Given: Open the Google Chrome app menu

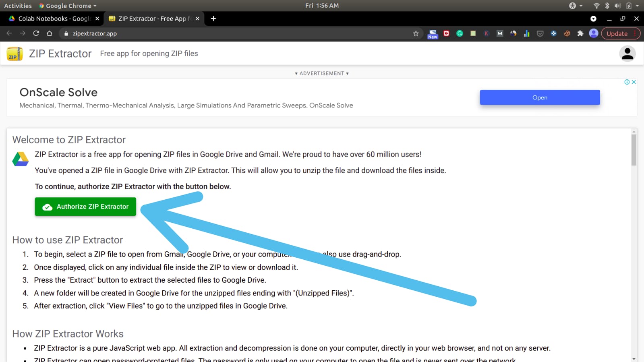Looking at the screenshot, I should click(67, 6).
